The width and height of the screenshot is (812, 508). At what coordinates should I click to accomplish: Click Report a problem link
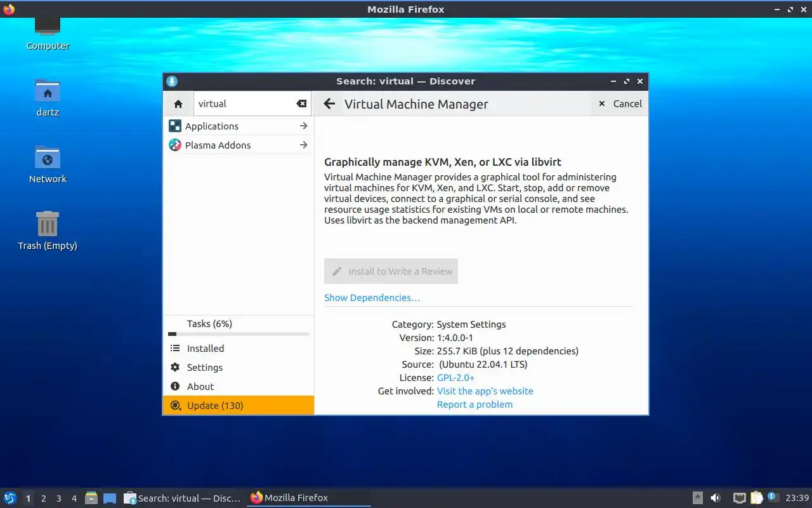coord(475,404)
